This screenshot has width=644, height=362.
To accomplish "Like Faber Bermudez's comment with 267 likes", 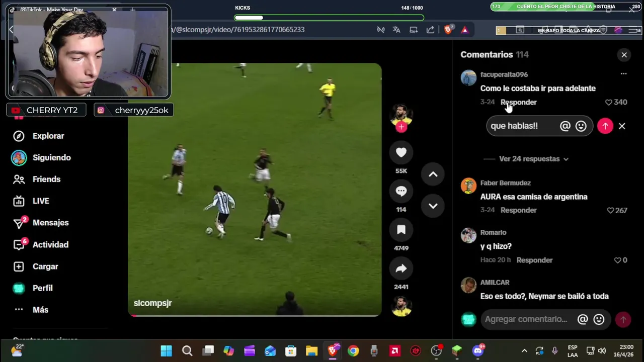I will [610, 210].
